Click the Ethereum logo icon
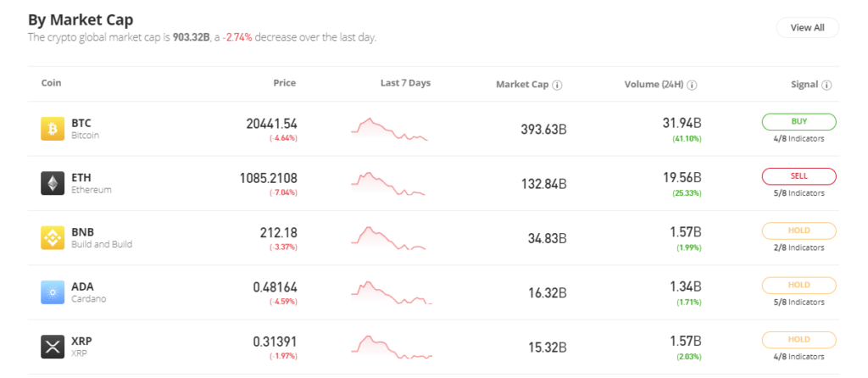The image size is (868, 378). tap(53, 183)
